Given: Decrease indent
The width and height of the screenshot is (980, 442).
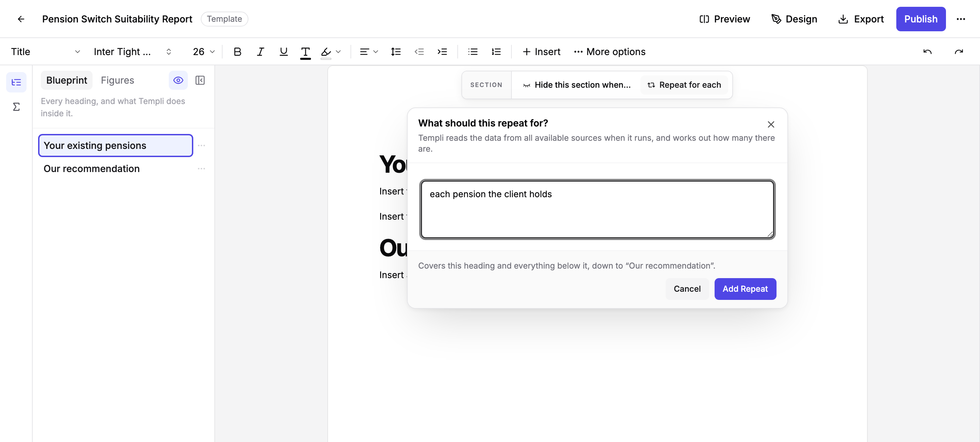Looking at the screenshot, I should point(419,52).
